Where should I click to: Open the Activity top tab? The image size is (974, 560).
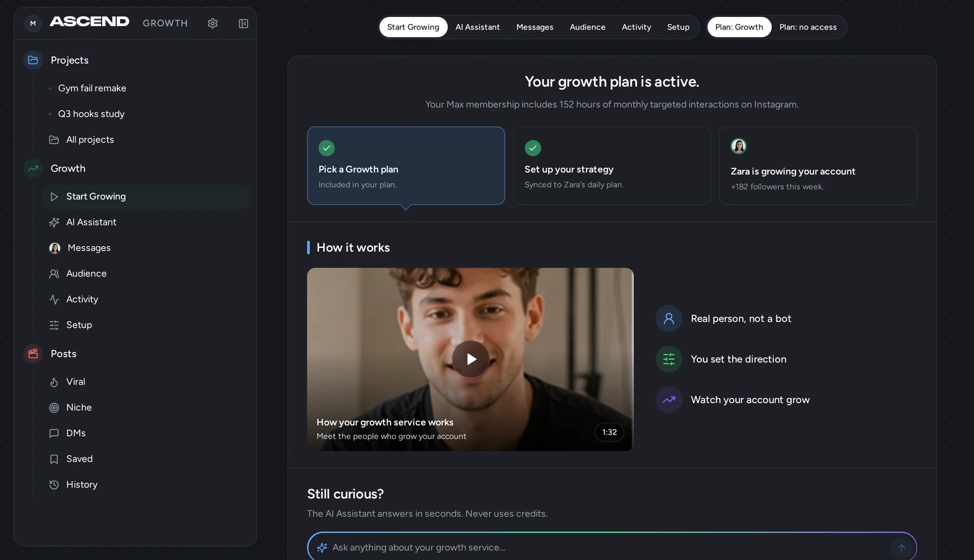(x=636, y=27)
